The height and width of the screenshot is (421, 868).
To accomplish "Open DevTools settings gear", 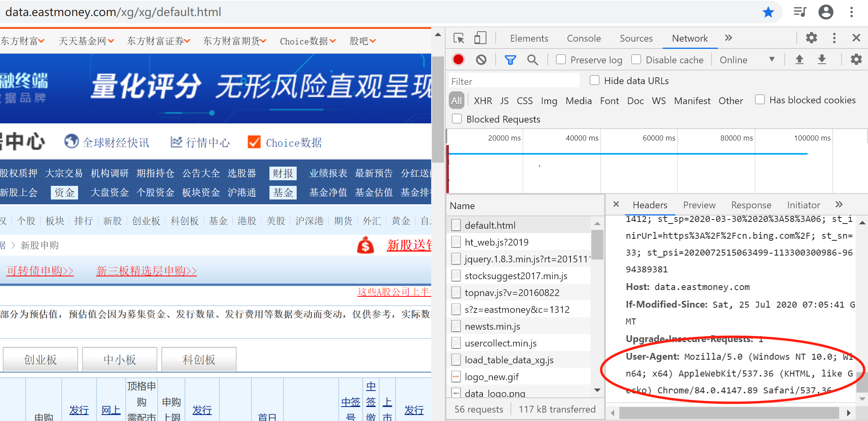I will 812,38.
